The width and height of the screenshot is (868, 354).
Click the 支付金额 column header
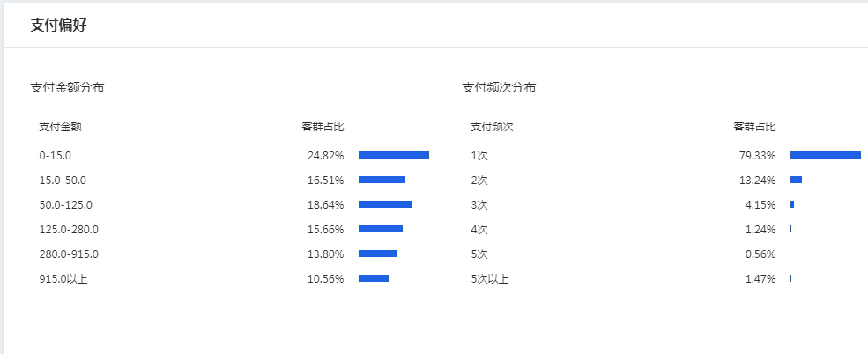pyautogui.click(x=60, y=127)
